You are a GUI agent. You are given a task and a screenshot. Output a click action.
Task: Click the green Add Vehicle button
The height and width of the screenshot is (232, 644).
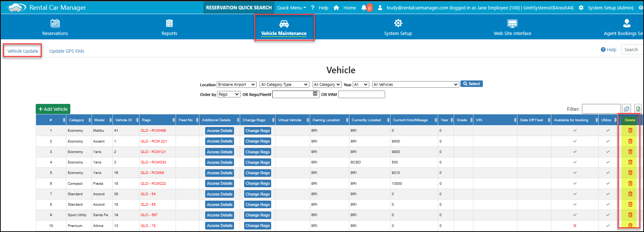coord(53,109)
